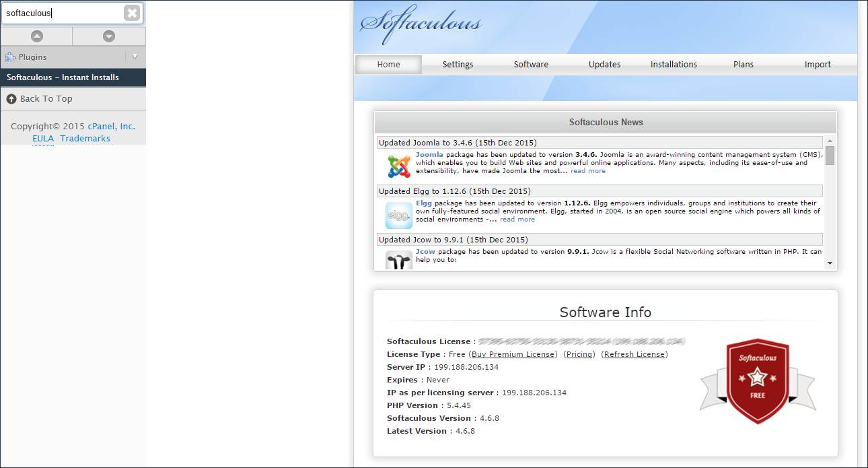Click the Joomla logo icon
This screenshot has width=868, height=468.
coord(399,166)
